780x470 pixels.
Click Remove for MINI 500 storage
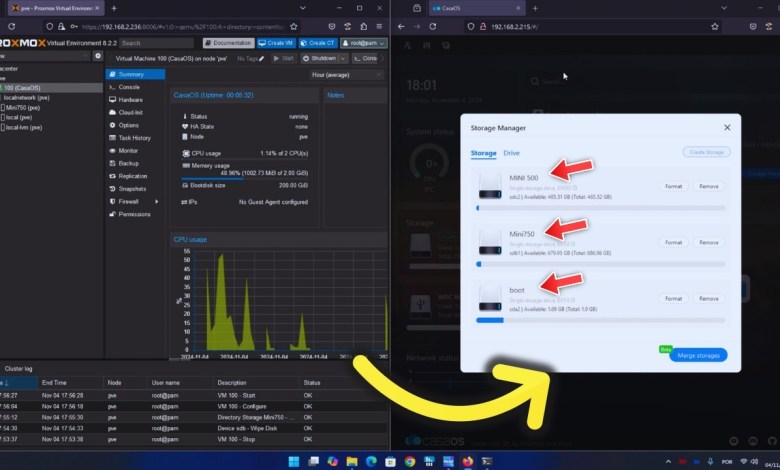pyautogui.click(x=709, y=187)
